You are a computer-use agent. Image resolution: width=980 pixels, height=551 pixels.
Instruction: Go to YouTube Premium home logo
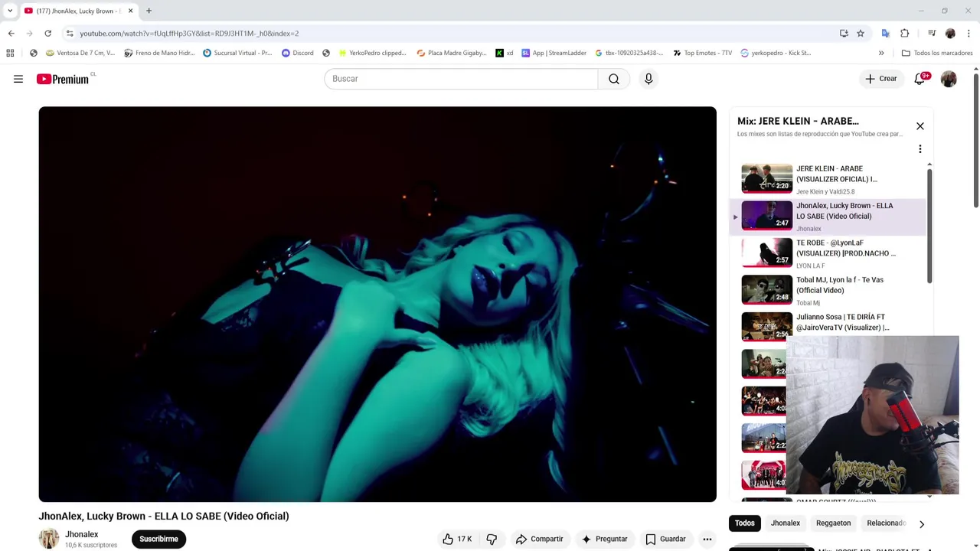pos(64,79)
